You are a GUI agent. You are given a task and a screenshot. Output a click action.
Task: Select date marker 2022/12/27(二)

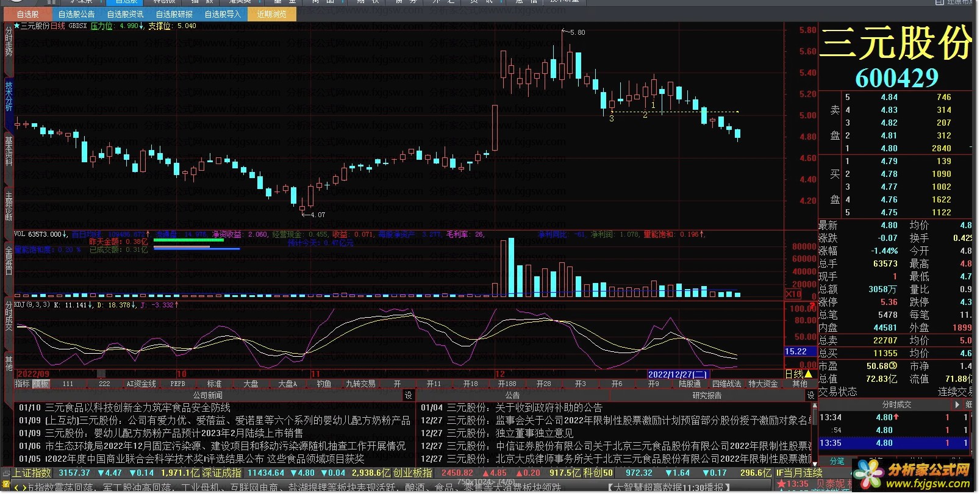click(678, 374)
